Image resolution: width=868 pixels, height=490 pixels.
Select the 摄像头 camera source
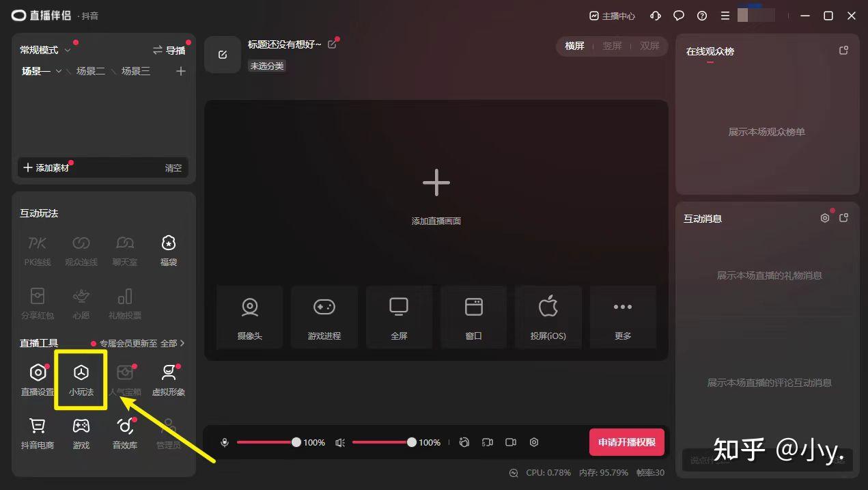249,316
